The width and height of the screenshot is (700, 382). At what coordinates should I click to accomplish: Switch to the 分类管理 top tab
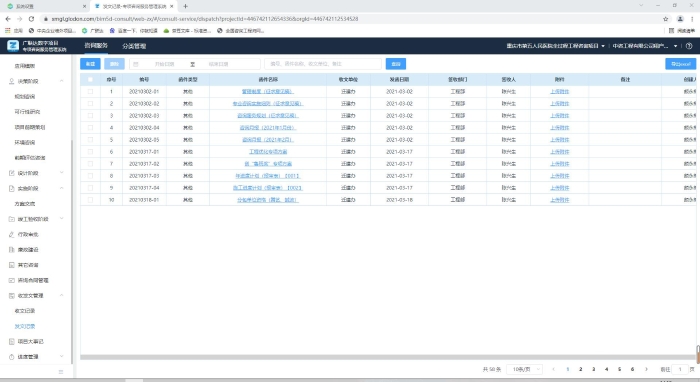pyautogui.click(x=134, y=46)
